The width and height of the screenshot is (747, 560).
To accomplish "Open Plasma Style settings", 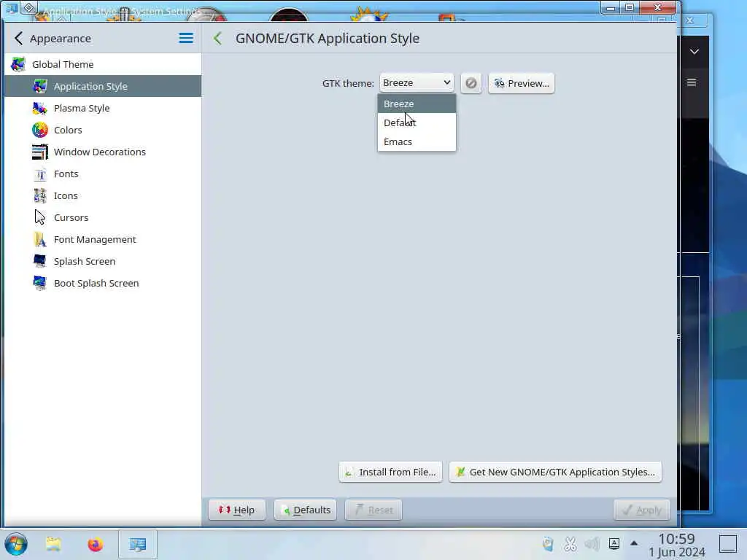I will point(103,108).
